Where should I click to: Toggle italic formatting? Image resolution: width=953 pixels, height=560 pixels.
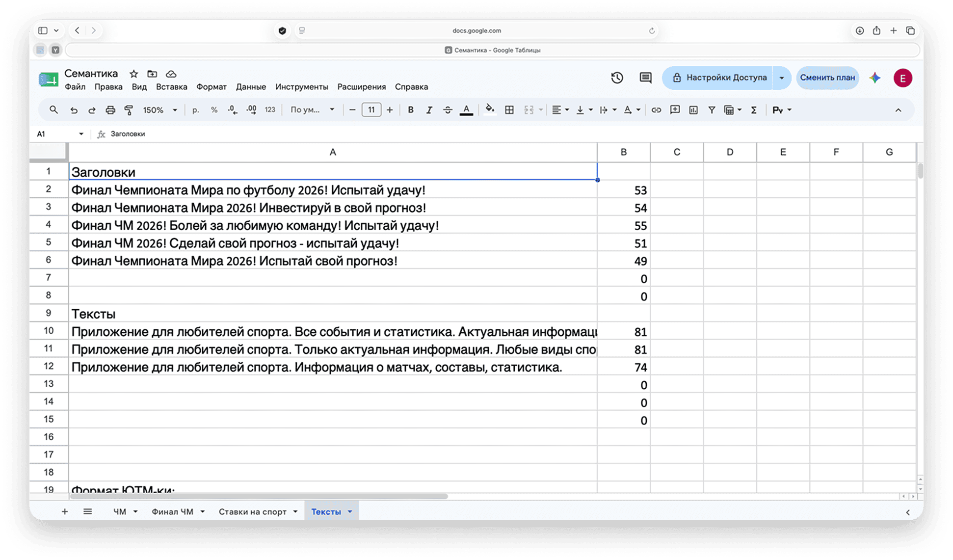point(429,110)
